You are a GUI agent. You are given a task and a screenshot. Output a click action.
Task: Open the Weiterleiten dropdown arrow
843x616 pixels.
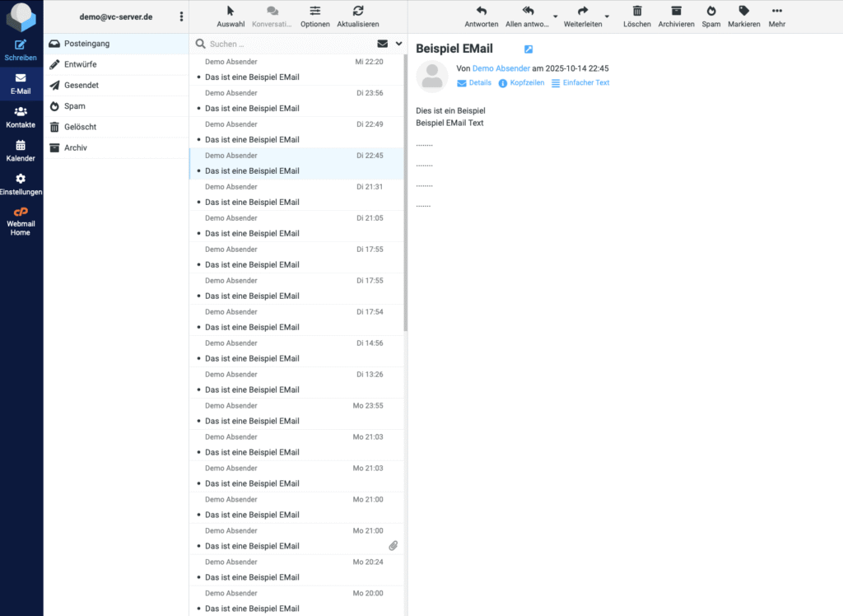pyautogui.click(x=605, y=16)
